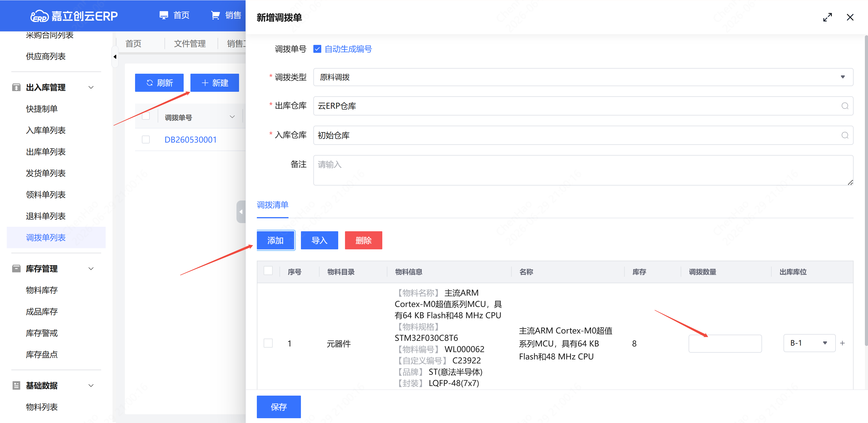The width and height of the screenshot is (868, 423).
Task: Click the red 删除 button
Action: pyautogui.click(x=364, y=241)
